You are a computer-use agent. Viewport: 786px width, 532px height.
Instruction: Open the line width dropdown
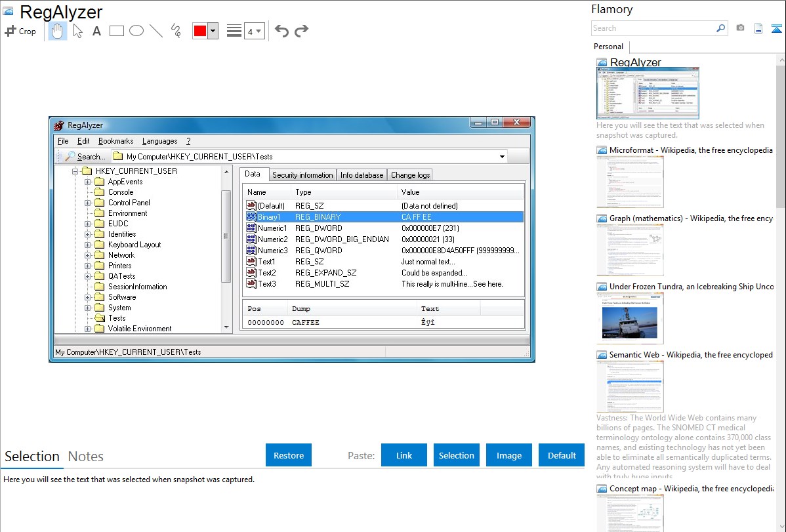tap(254, 31)
